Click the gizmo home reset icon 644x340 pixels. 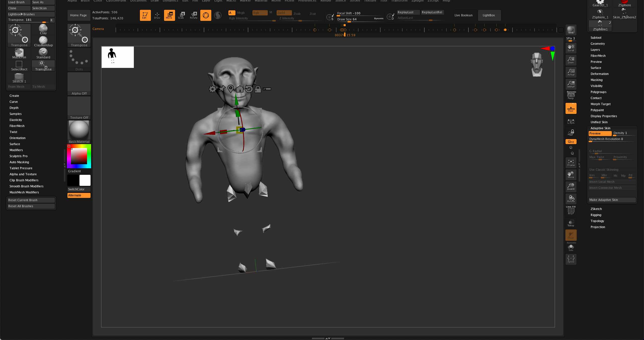click(x=240, y=89)
